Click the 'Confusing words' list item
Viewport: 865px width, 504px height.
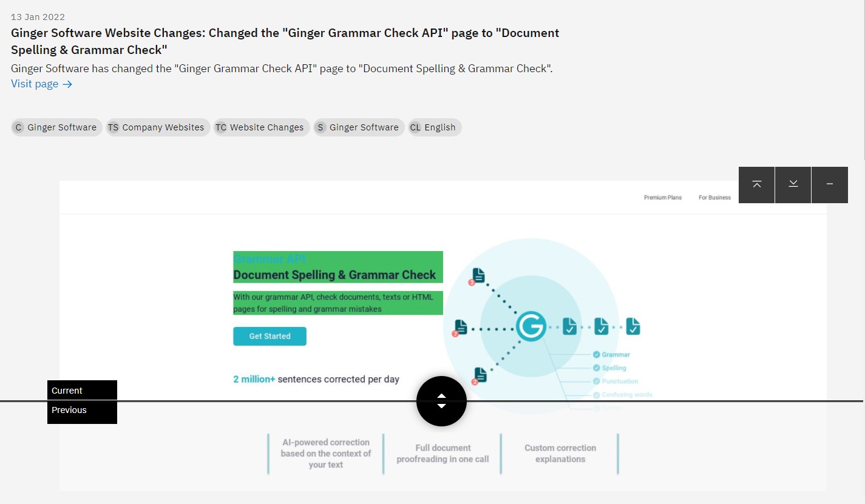tap(623, 394)
